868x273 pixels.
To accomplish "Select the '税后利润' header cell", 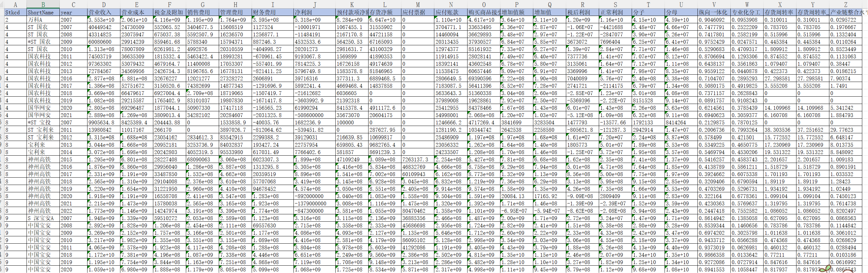I will point(582,12).
